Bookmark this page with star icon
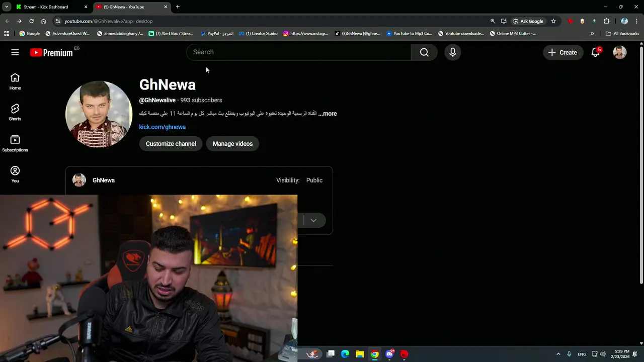 tap(553, 21)
